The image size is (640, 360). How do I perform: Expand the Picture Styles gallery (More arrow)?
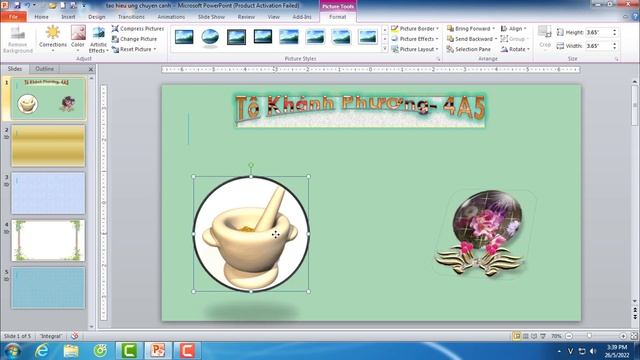[384, 49]
